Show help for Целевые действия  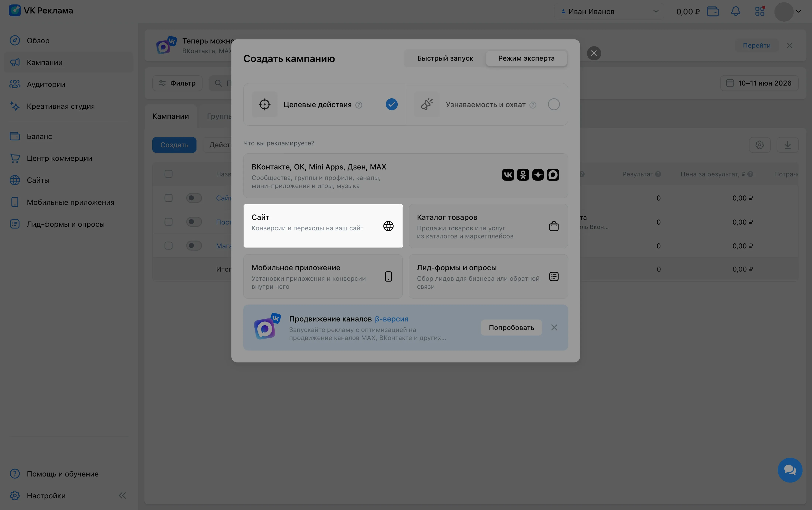tap(359, 105)
